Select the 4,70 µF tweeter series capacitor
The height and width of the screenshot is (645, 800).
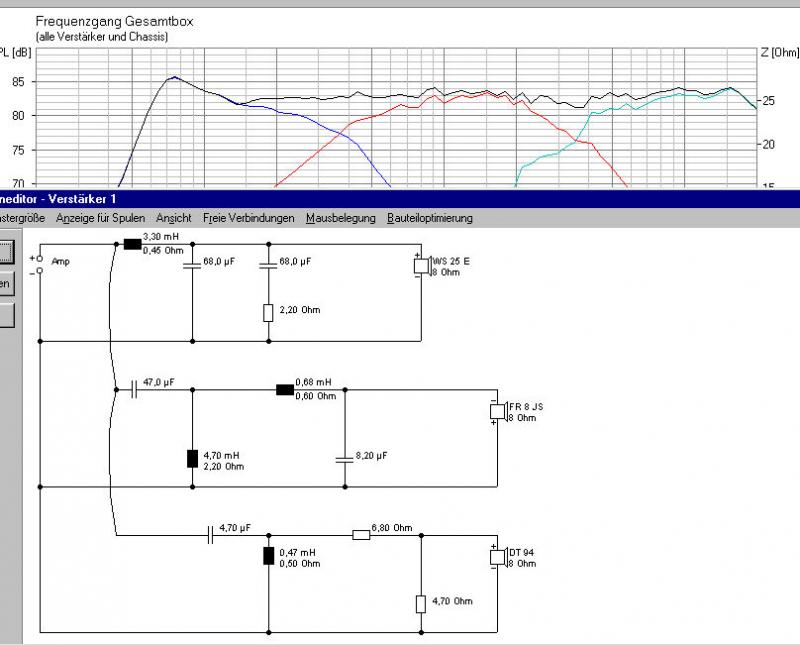(x=211, y=535)
